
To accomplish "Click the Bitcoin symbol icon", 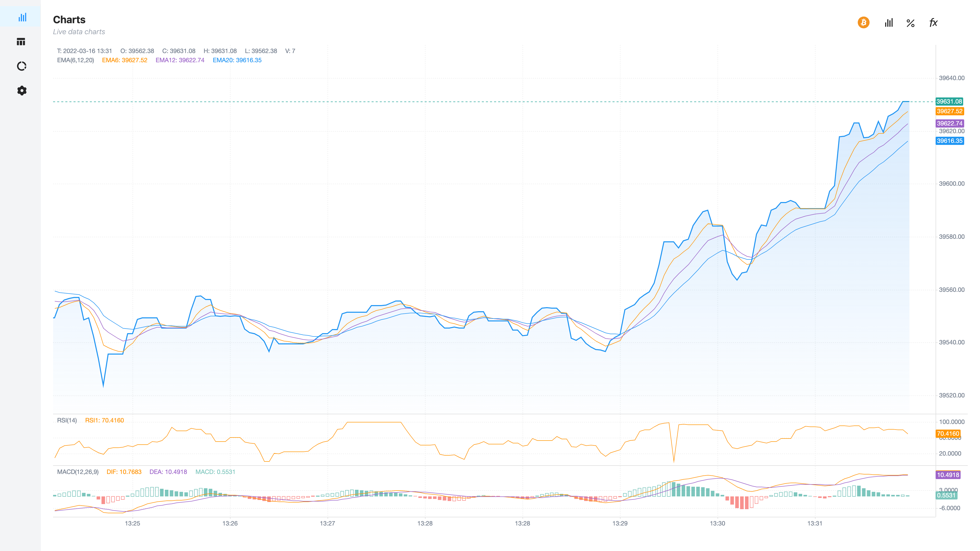I will click(x=863, y=23).
